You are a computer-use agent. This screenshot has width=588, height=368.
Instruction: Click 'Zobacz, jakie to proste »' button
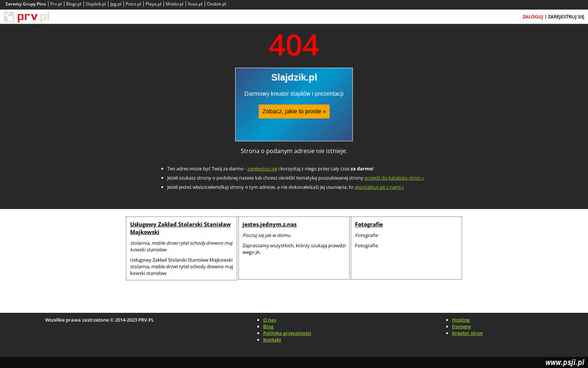294,112
